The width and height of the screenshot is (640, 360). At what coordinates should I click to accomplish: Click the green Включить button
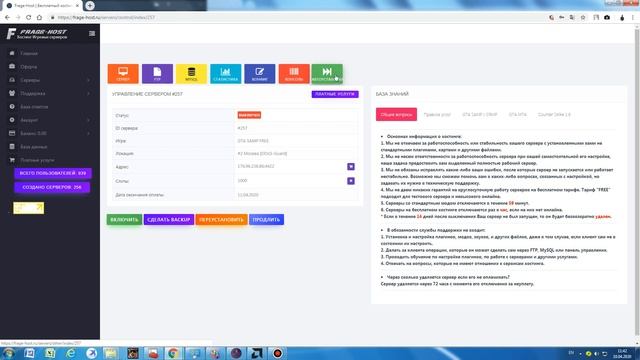pyautogui.click(x=124, y=220)
